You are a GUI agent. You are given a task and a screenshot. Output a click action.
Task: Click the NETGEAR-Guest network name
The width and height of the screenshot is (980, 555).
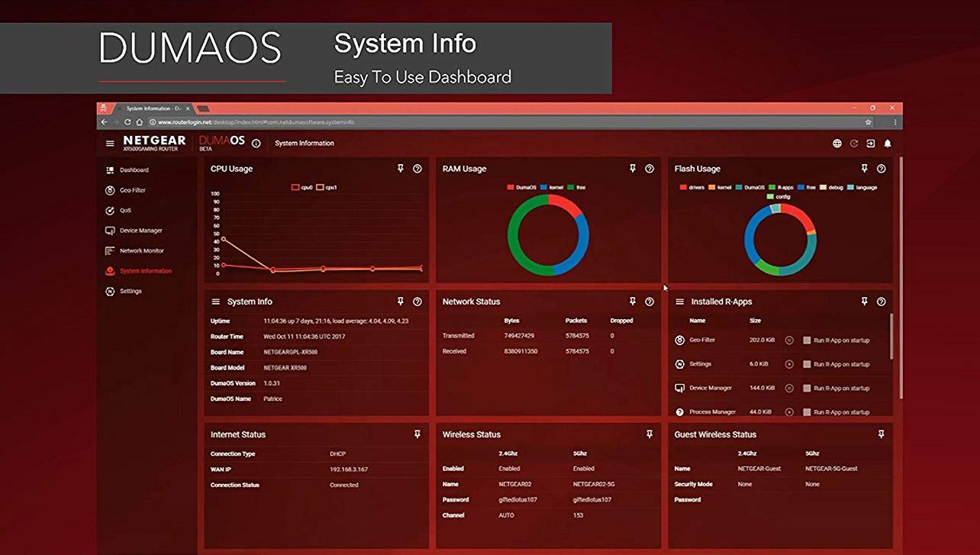759,469
